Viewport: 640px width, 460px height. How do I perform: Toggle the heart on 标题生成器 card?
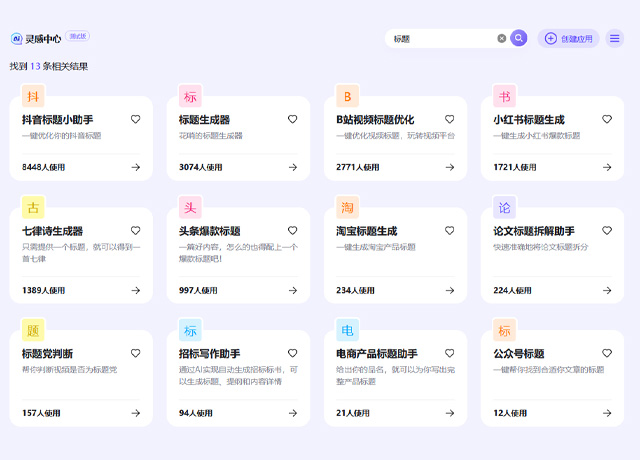click(293, 119)
